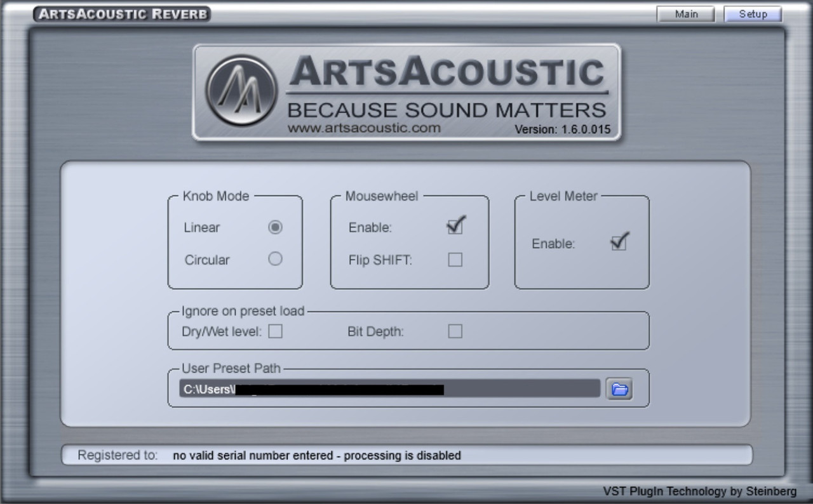Image resolution: width=813 pixels, height=504 pixels.
Task: Toggle the Level Meter Enable checkbox
Action: tap(619, 242)
